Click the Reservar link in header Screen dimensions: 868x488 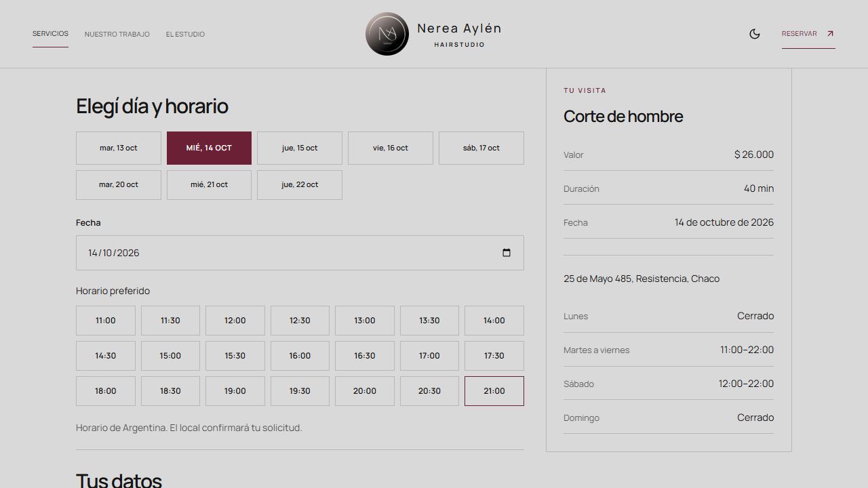[x=808, y=34]
